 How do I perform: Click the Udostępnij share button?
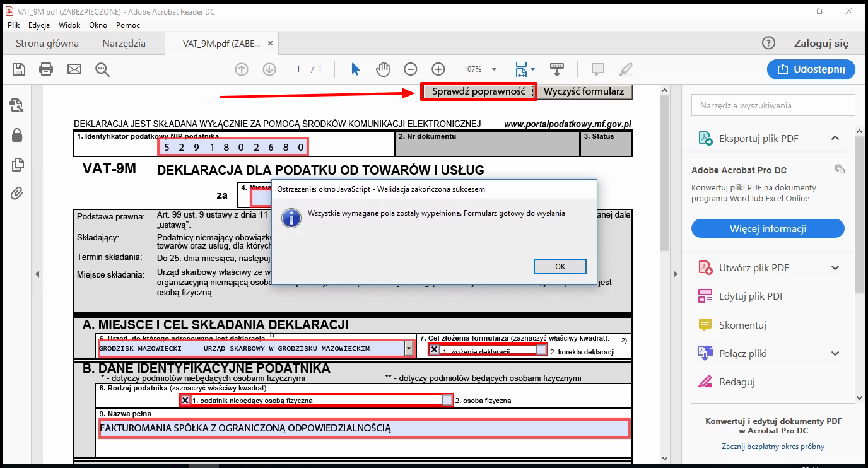point(811,69)
